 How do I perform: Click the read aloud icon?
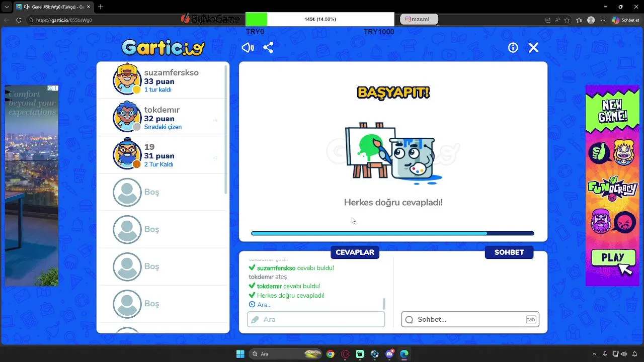557,20
